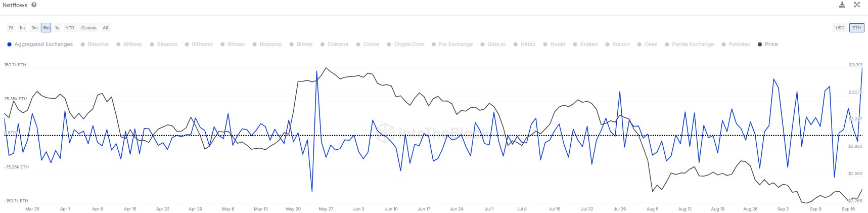Switch to the 1y time range
Image resolution: width=868 pixels, height=213 pixels.
[x=57, y=28]
